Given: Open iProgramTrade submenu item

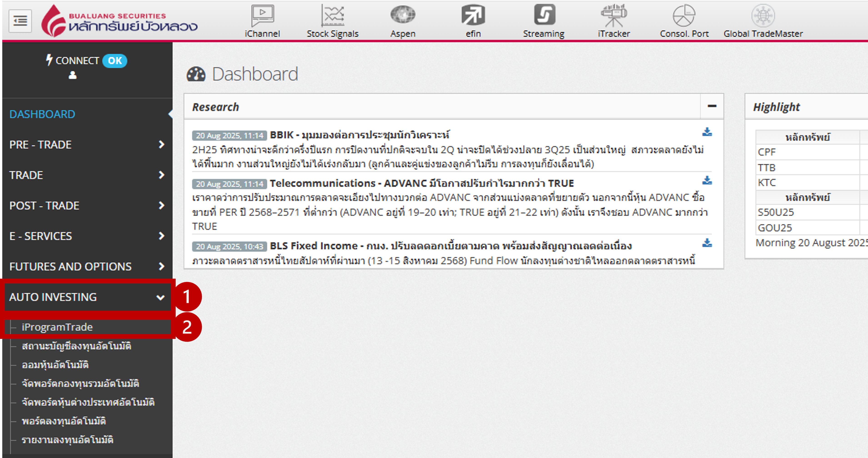Looking at the screenshot, I should coord(57,327).
